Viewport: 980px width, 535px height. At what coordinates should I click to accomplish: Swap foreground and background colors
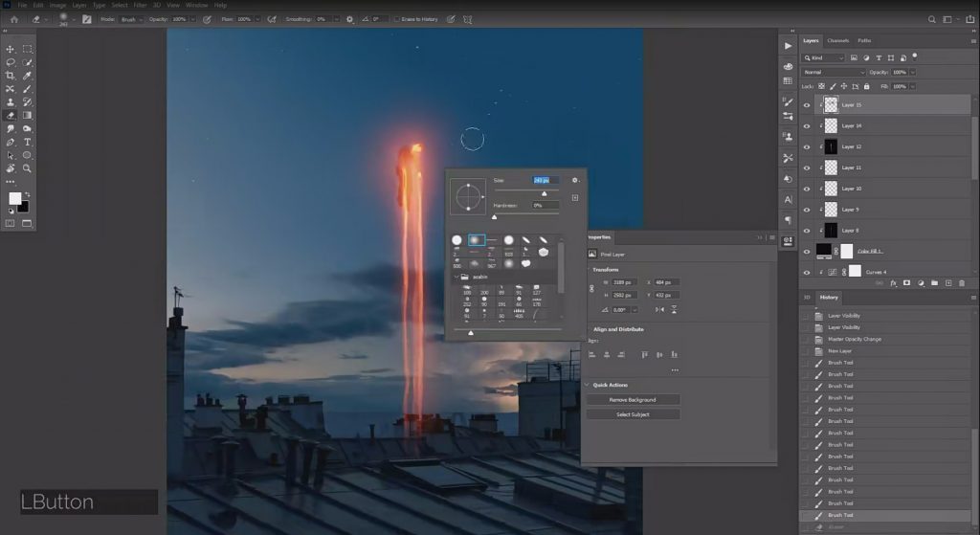click(28, 194)
